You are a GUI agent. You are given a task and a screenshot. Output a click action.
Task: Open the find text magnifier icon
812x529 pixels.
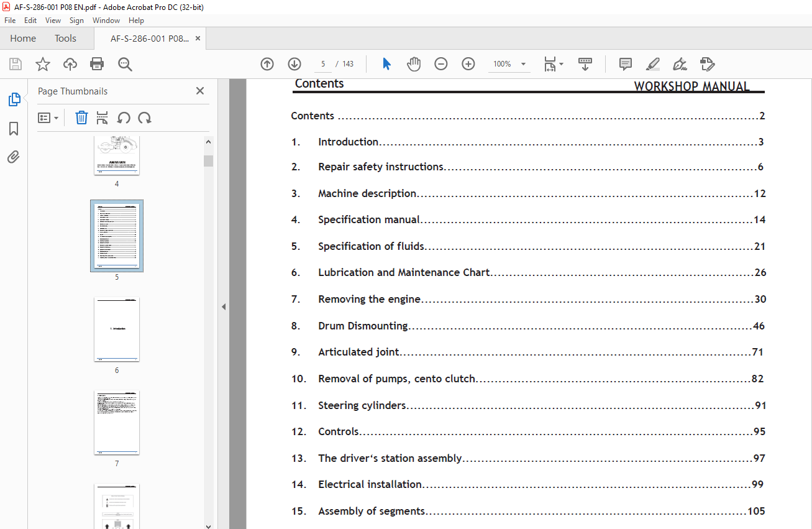pyautogui.click(x=125, y=64)
